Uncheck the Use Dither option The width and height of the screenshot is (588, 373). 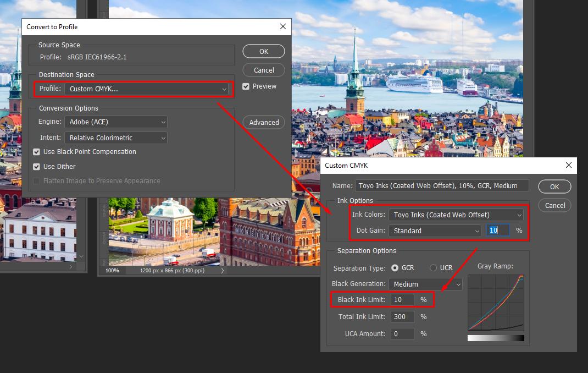(36, 167)
